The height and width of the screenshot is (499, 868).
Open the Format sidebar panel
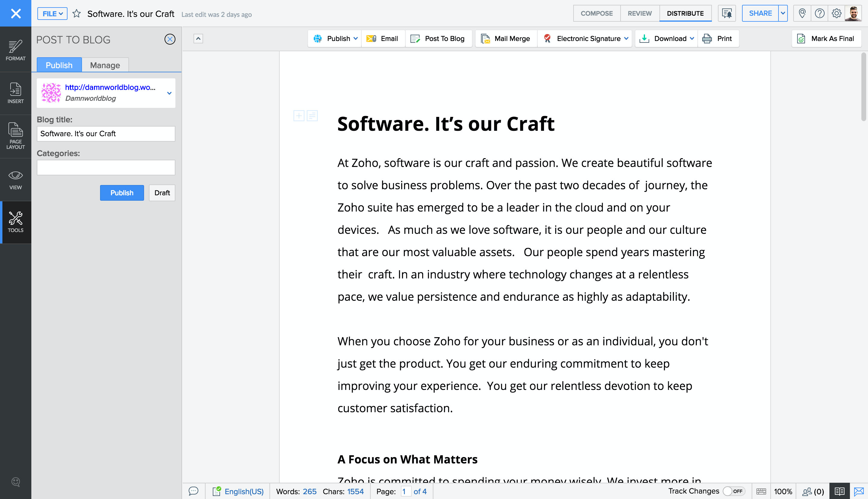point(15,50)
